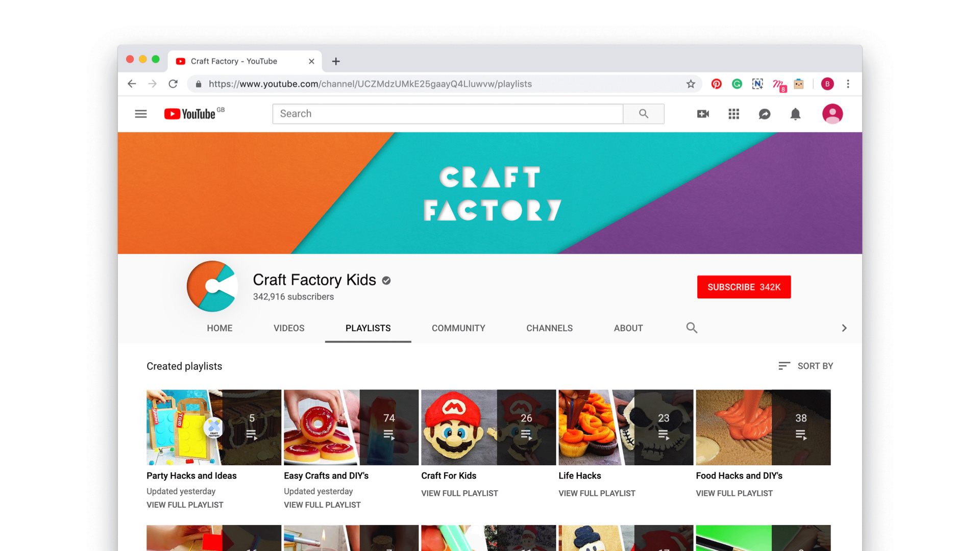
Task: Click the Life Hacks cupcake thumbnail
Action: [626, 428]
